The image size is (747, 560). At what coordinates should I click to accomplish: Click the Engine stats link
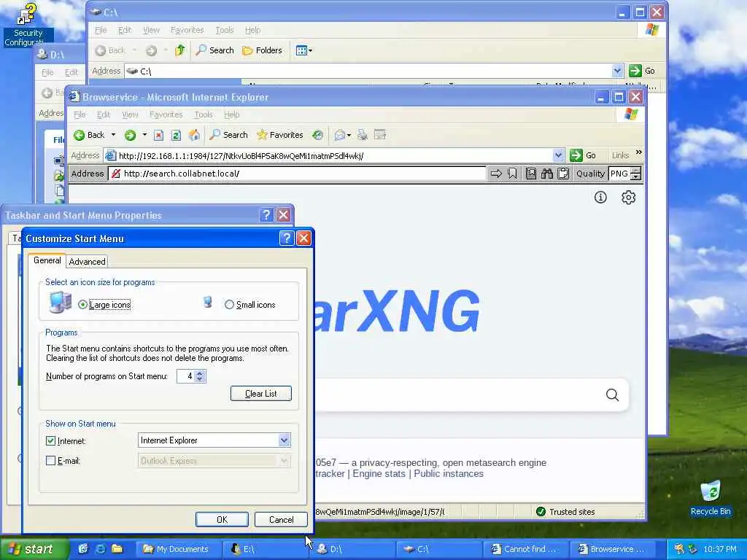(379, 474)
